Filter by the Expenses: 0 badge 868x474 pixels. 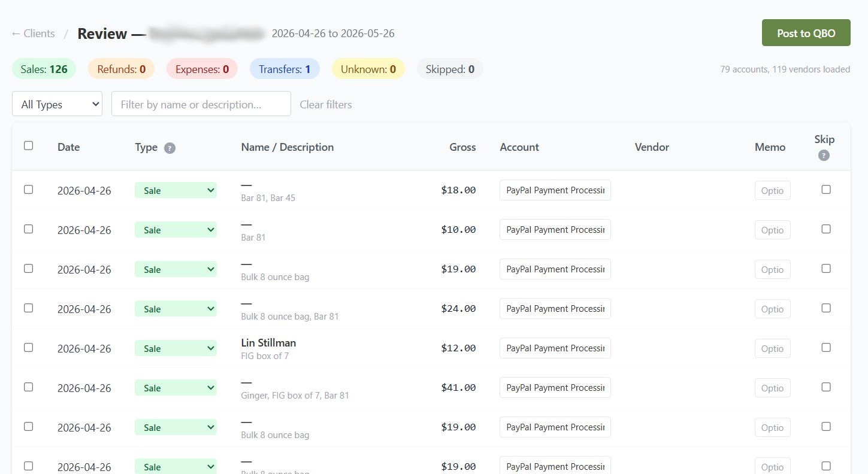point(202,69)
